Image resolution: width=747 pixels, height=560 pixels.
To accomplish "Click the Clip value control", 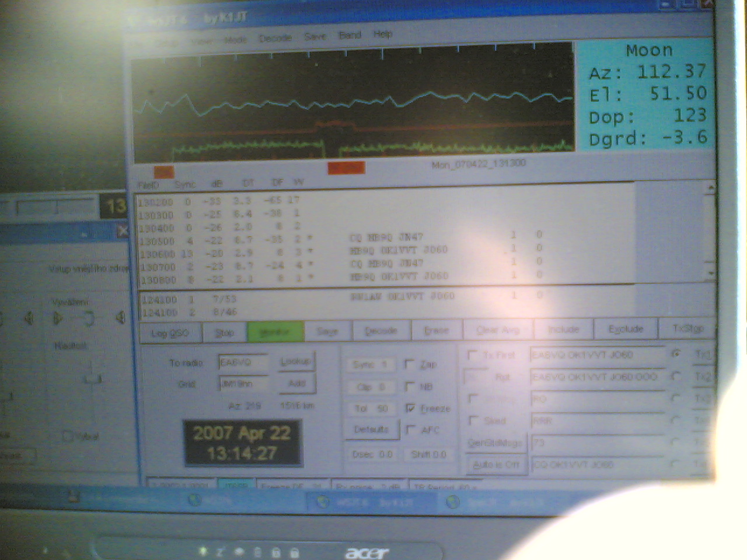I will coord(371,386).
